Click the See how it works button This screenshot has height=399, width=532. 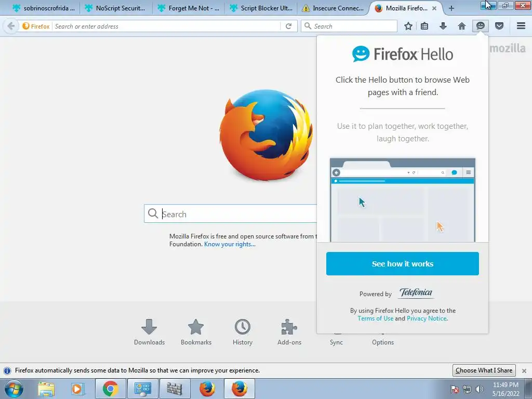(x=403, y=263)
